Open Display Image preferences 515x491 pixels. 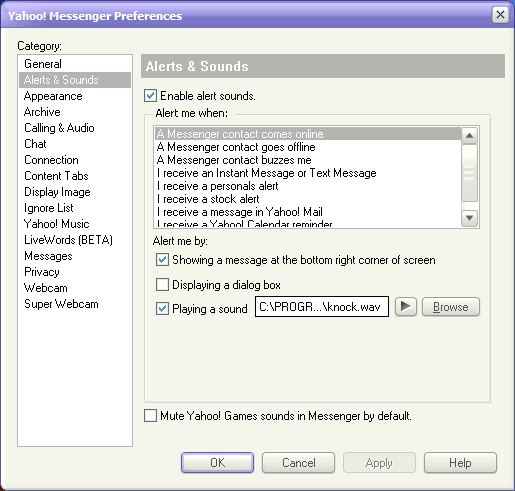click(x=75, y=192)
